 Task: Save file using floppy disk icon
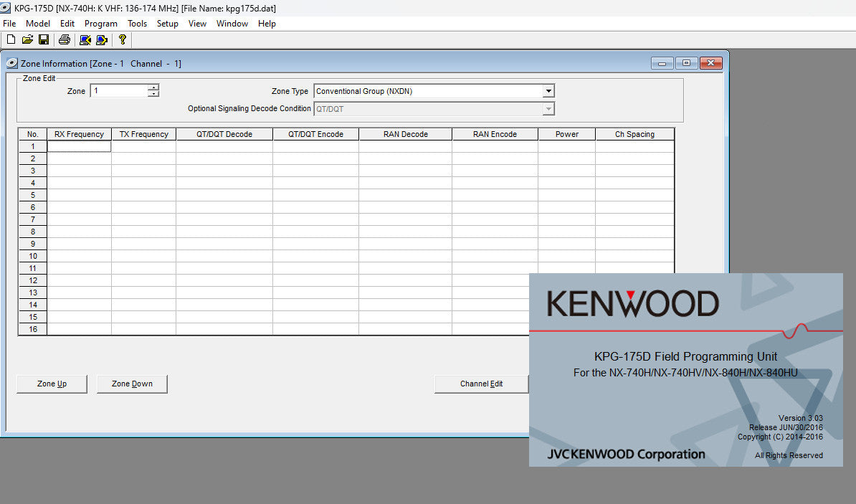pyautogui.click(x=44, y=39)
